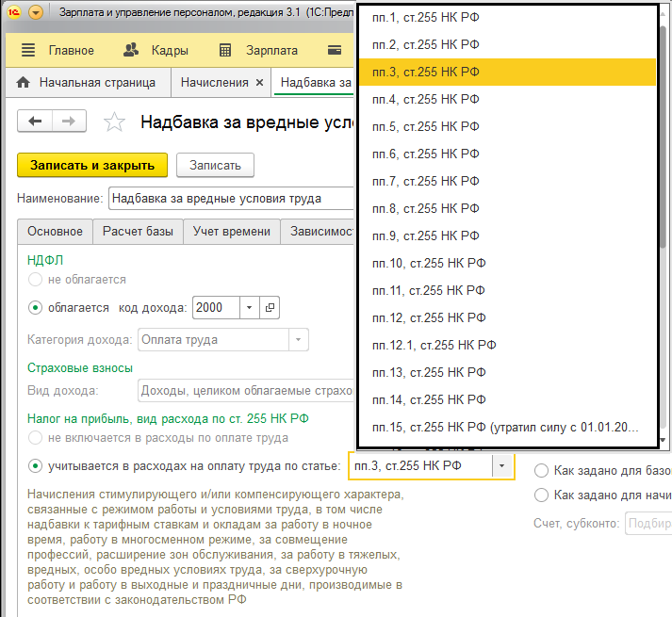The height and width of the screenshot is (617, 672).
Task: Choose пп.5, ст.255 НК РФ from list
Action: point(426,126)
